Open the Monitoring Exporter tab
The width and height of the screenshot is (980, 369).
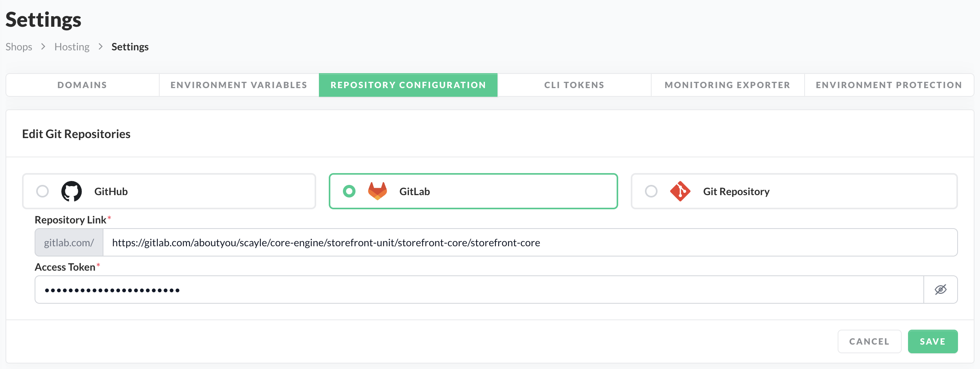coord(727,85)
